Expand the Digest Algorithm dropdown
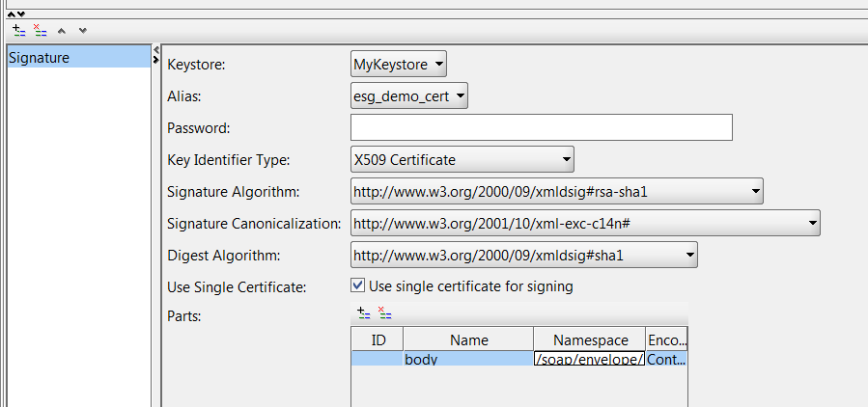Viewport: 868px width, 407px height. coord(523,255)
